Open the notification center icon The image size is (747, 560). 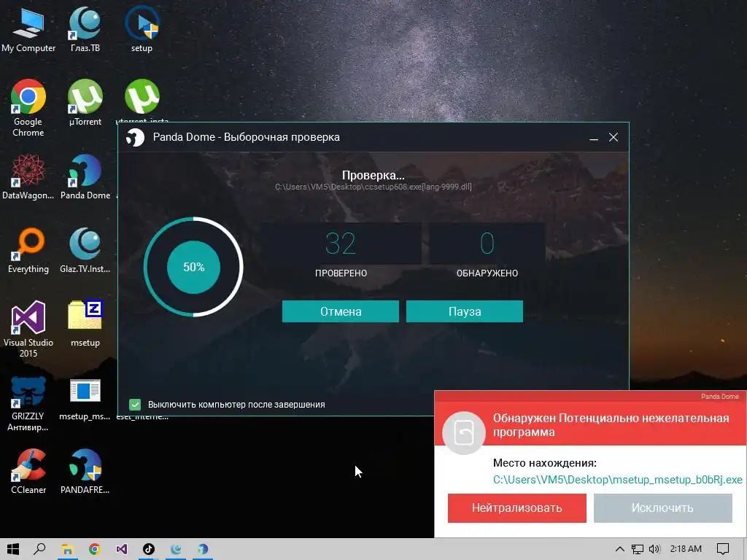point(723,549)
